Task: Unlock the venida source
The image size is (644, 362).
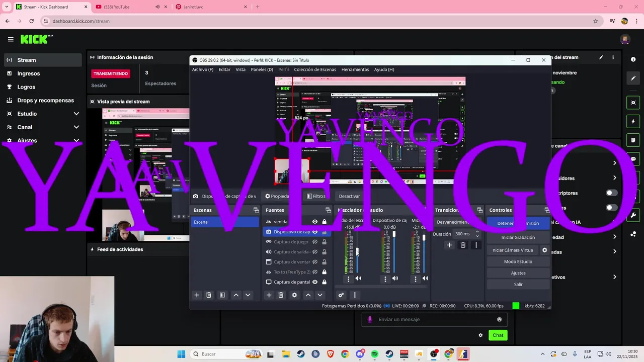Action: coord(324,222)
